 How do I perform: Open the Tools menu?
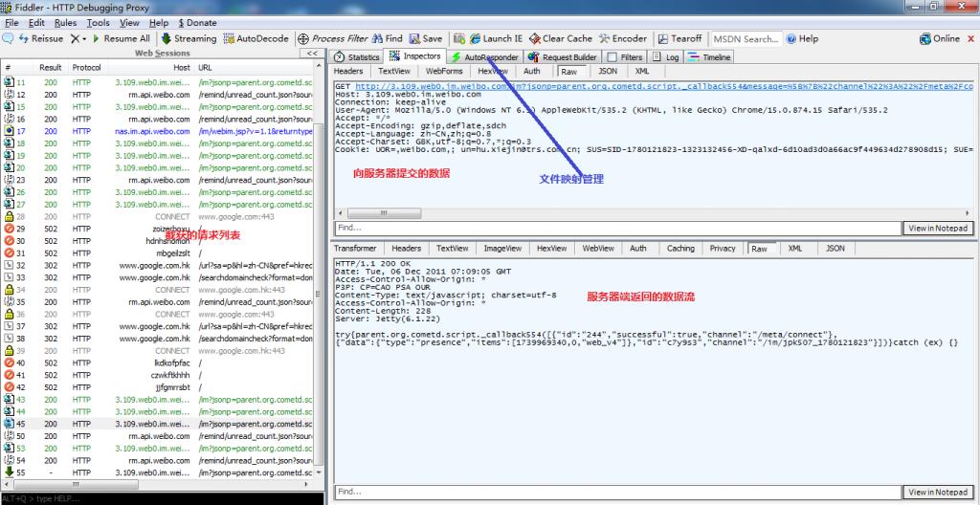pyautogui.click(x=99, y=23)
